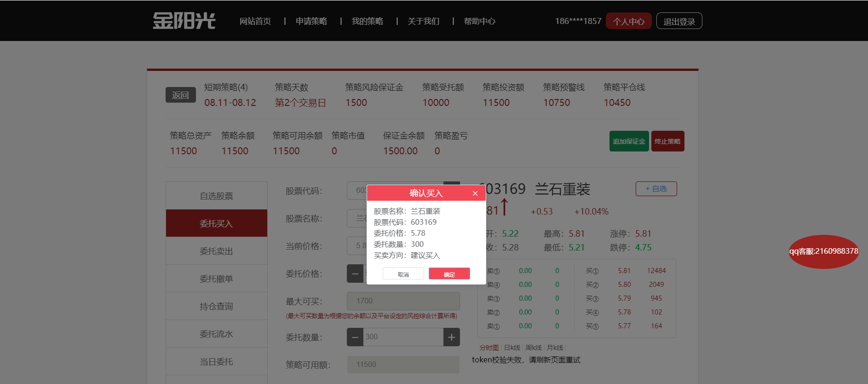Go to 个人中心 in header

[628, 21]
